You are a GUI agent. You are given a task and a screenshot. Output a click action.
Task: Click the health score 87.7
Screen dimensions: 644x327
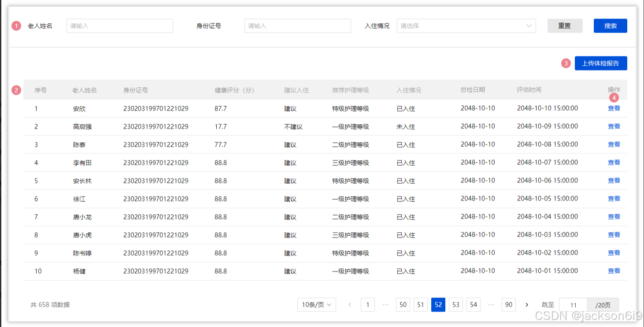point(221,108)
